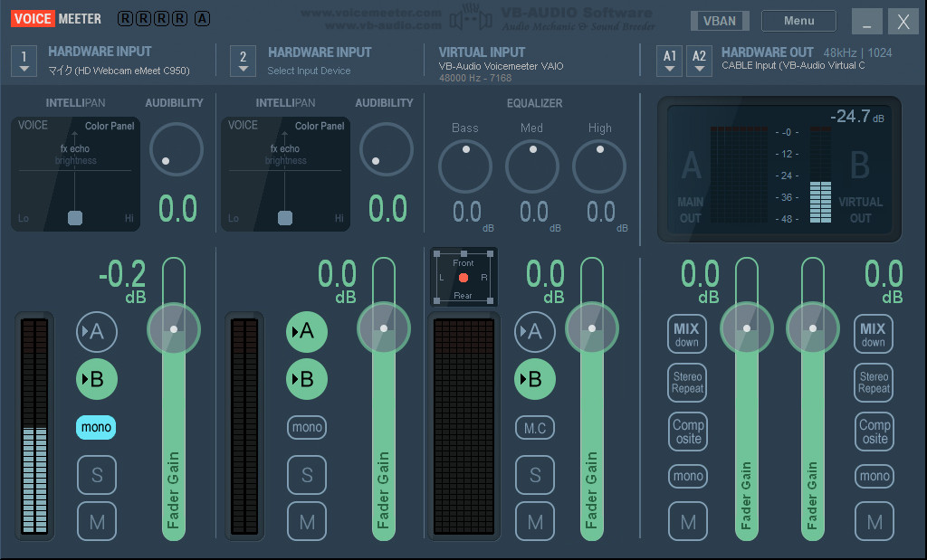
Task: Open the Menu button
Action: pos(798,21)
